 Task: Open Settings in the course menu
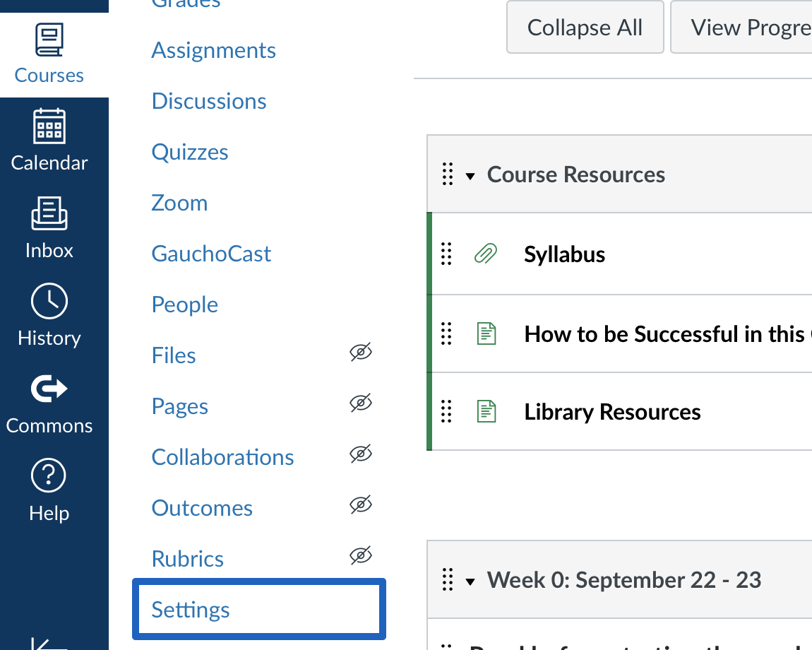(259, 609)
